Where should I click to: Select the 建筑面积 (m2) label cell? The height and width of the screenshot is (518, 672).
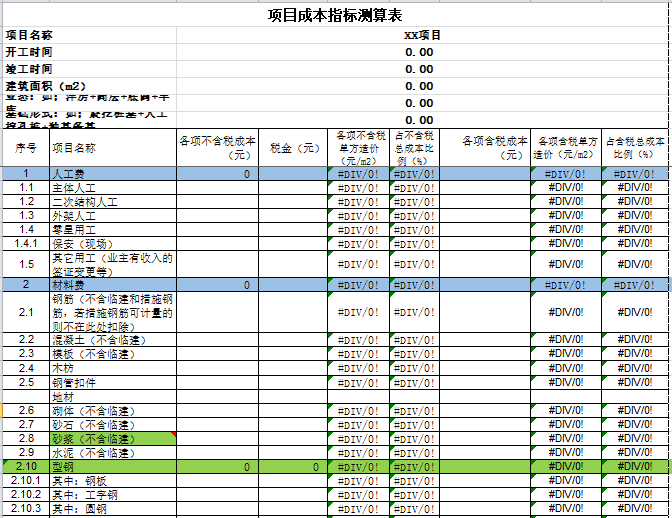tap(46, 86)
